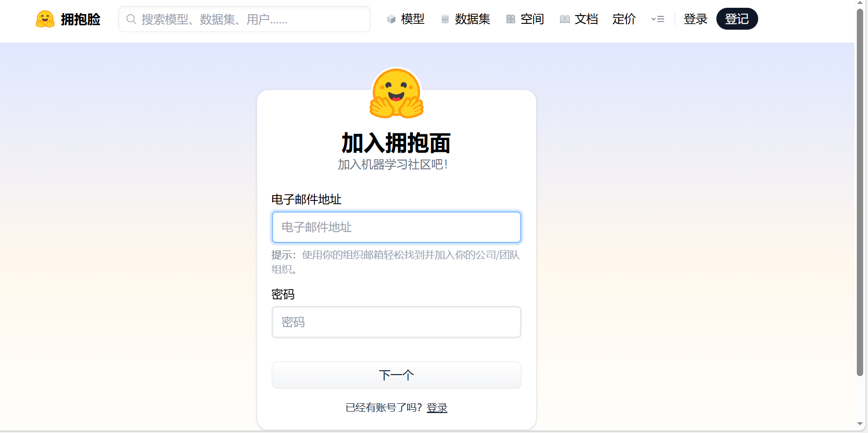Click the scrollbar down arrow

[860, 424]
